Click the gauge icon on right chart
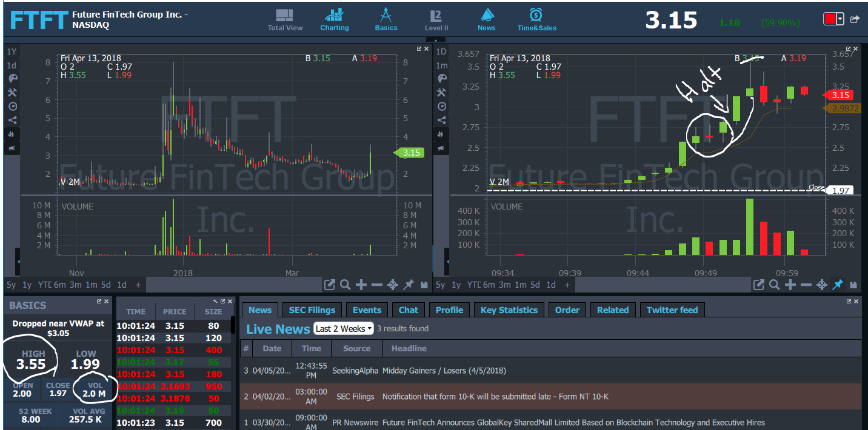The height and width of the screenshot is (430, 868). coord(441,106)
